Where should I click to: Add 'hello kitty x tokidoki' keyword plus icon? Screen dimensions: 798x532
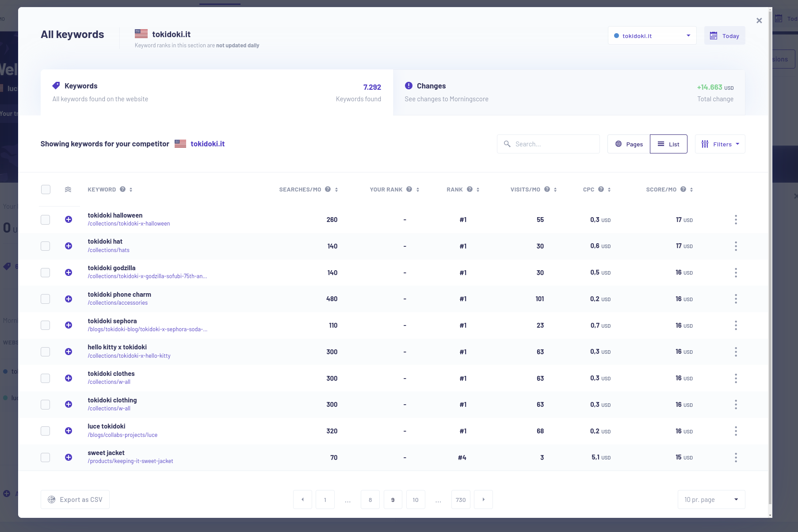[69, 352]
